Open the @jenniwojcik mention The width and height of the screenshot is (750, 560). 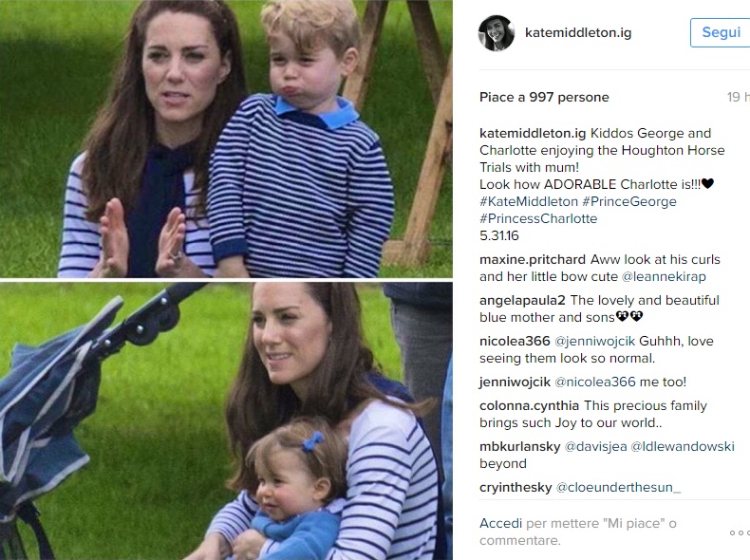point(594,341)
